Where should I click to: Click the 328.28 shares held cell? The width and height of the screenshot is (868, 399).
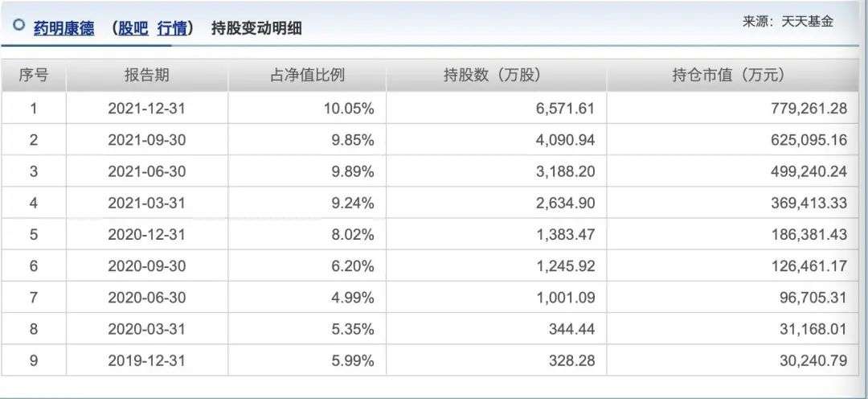pyautogui.click(x=497, y=361)
